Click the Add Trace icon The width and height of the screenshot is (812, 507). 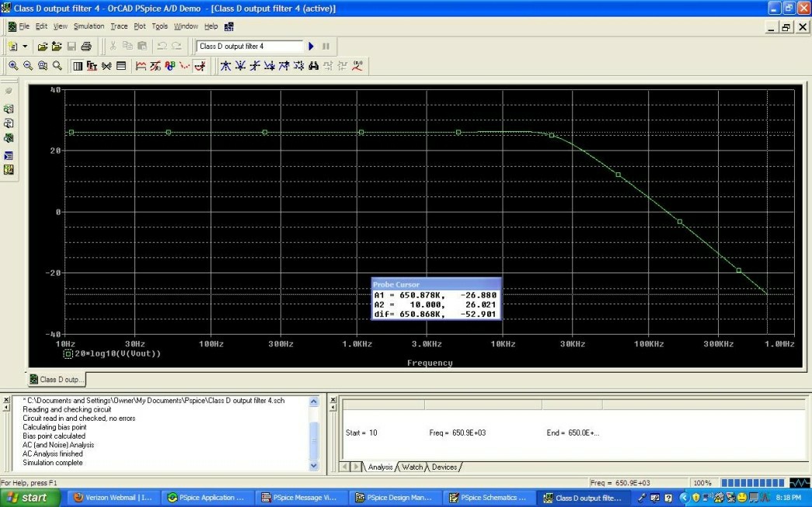tap(141, 66)
